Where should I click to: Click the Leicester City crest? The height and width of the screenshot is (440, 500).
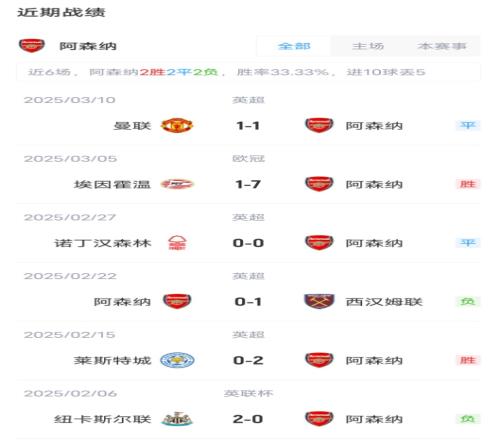177,360
